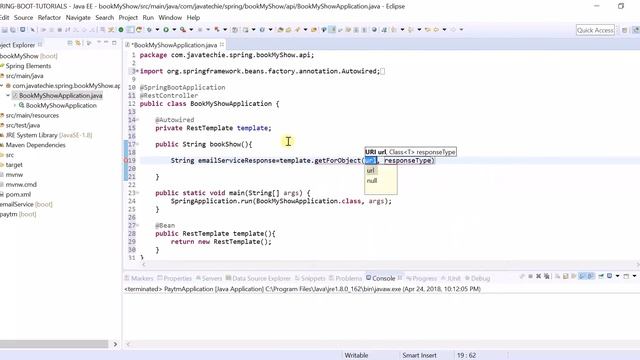Open the Window menu
This screenshot has width=640, height=360.
point(170,18)
